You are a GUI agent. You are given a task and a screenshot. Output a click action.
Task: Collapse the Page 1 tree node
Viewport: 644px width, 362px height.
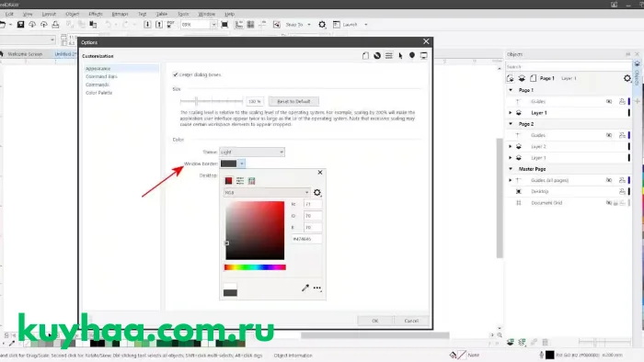(511, 90)
